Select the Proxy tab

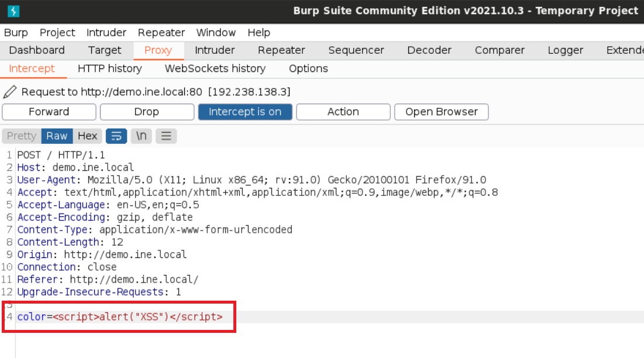click(x=158, y=50)
